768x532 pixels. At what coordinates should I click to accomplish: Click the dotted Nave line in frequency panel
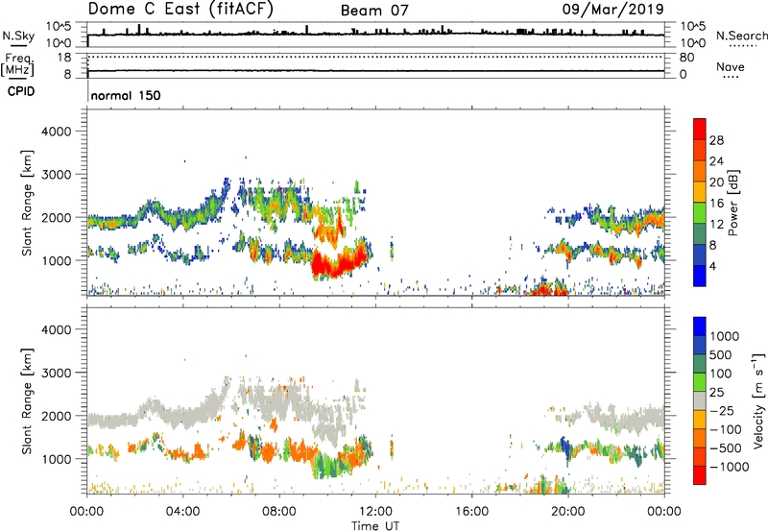[x=375, y=57]
